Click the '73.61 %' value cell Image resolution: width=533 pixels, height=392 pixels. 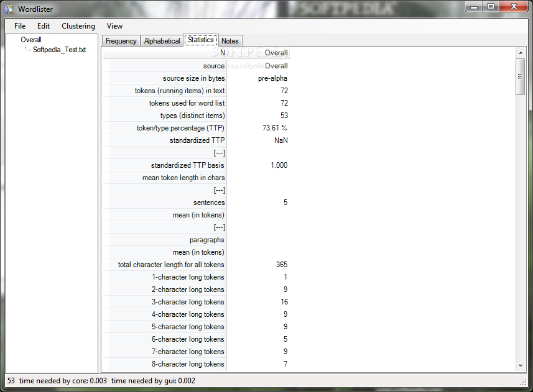click(275, 128)
